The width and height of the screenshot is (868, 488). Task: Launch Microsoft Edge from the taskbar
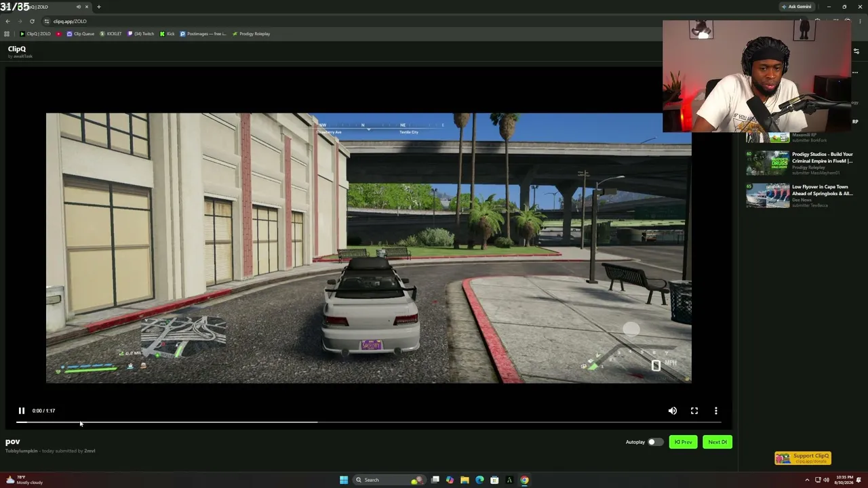coord(479,480)
